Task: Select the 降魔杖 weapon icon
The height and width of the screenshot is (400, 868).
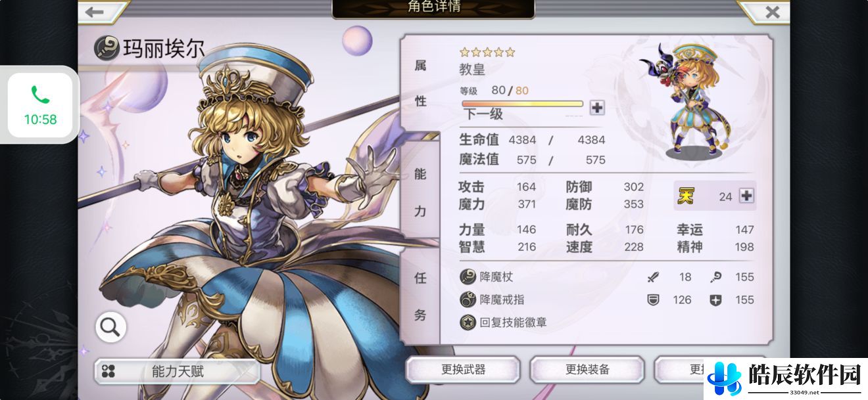Action: [x=468, y=277]
